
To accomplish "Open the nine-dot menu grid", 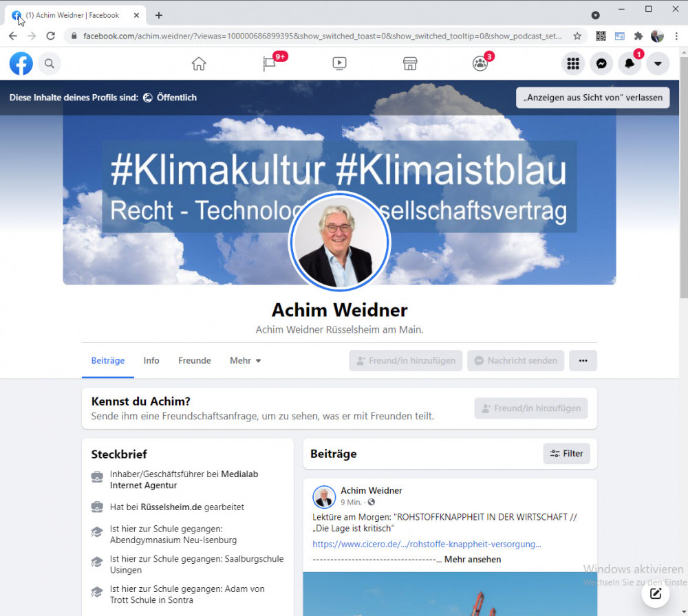I will coord(572,64).
